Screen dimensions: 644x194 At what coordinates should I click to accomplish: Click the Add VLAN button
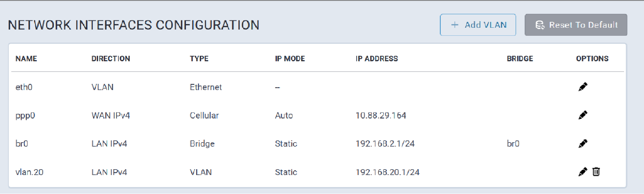coord(478,25)
